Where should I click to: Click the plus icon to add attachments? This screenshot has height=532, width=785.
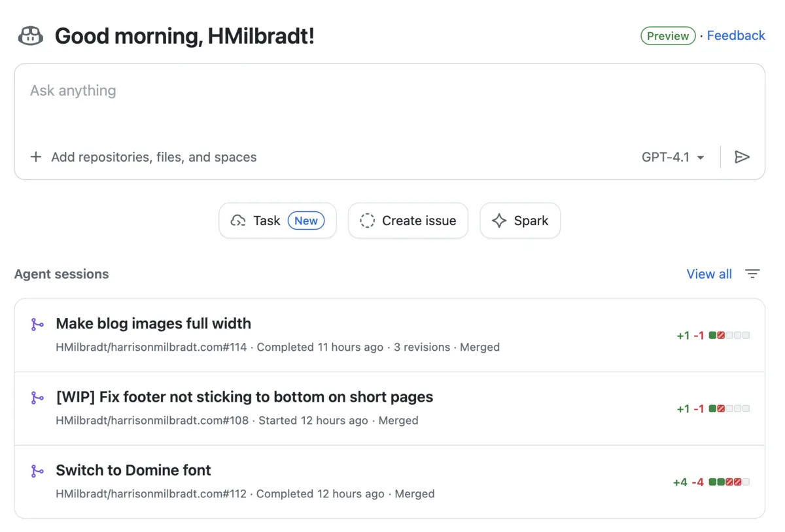click(36, 157)
